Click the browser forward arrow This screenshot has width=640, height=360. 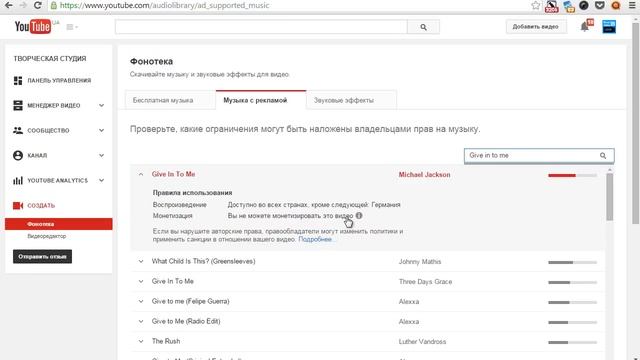tap(23, 5)
